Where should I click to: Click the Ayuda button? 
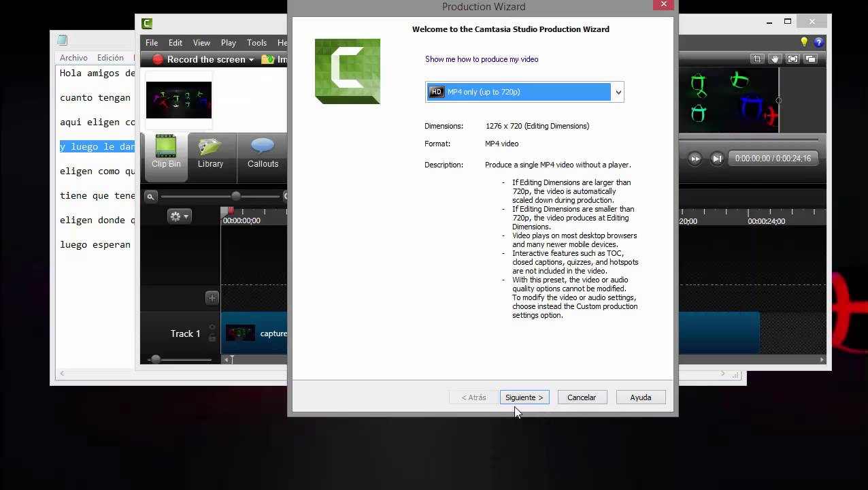coord(641,397)
